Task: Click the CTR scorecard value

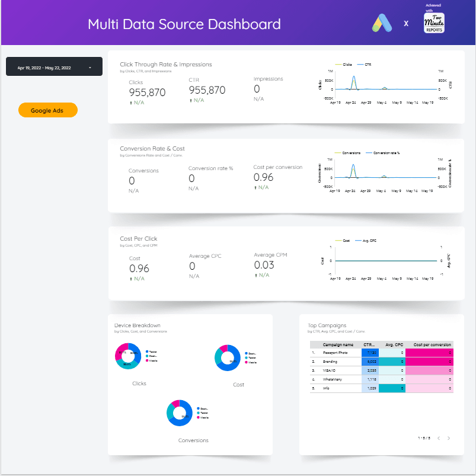Action: click(207, 90)
